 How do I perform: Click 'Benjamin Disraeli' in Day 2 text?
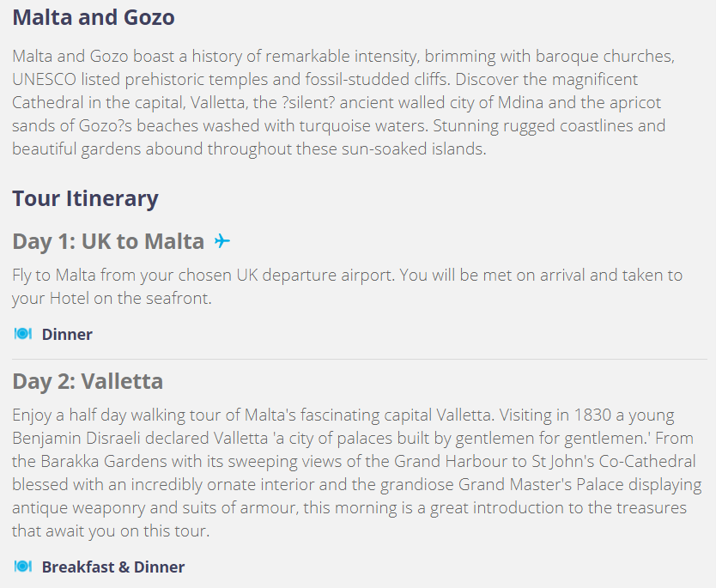[76, 439]
